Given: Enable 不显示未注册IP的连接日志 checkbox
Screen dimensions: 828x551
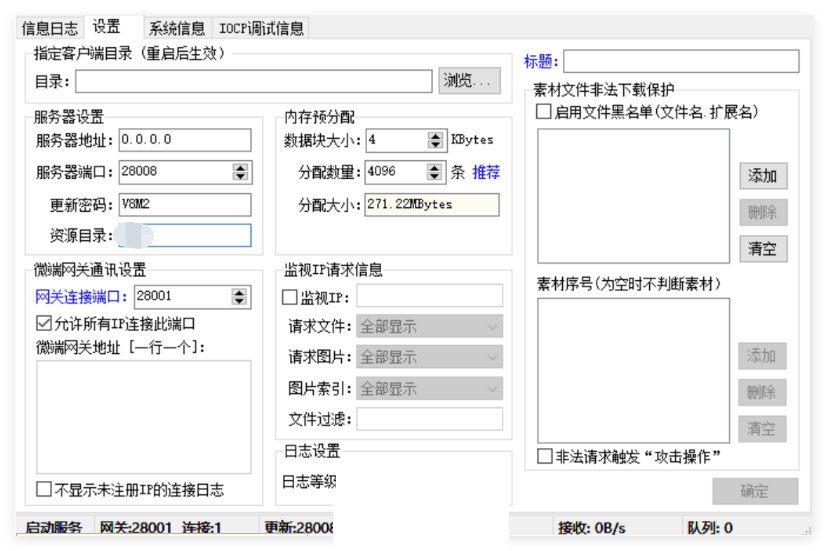Looking at the screenshot, I should pyautogui.click(x=44, y=489).
